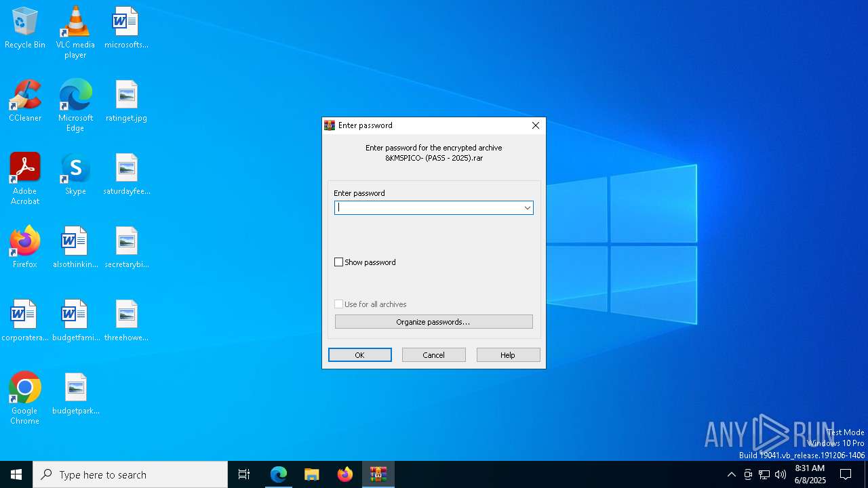Open Microsoft Edge from the taskbar

pos(279,474)
